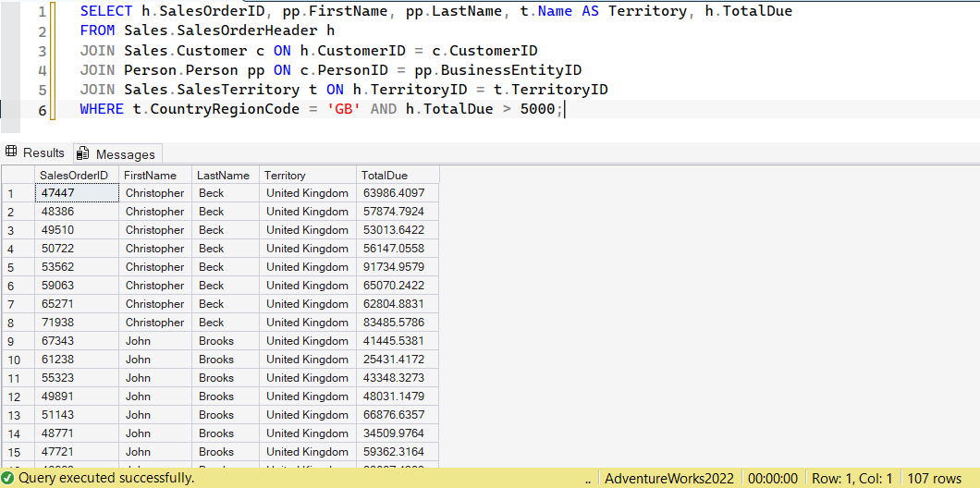980x488 pixels.
Task: Click TotalDue value 66876.6357
Action: (x=398, y=415)
